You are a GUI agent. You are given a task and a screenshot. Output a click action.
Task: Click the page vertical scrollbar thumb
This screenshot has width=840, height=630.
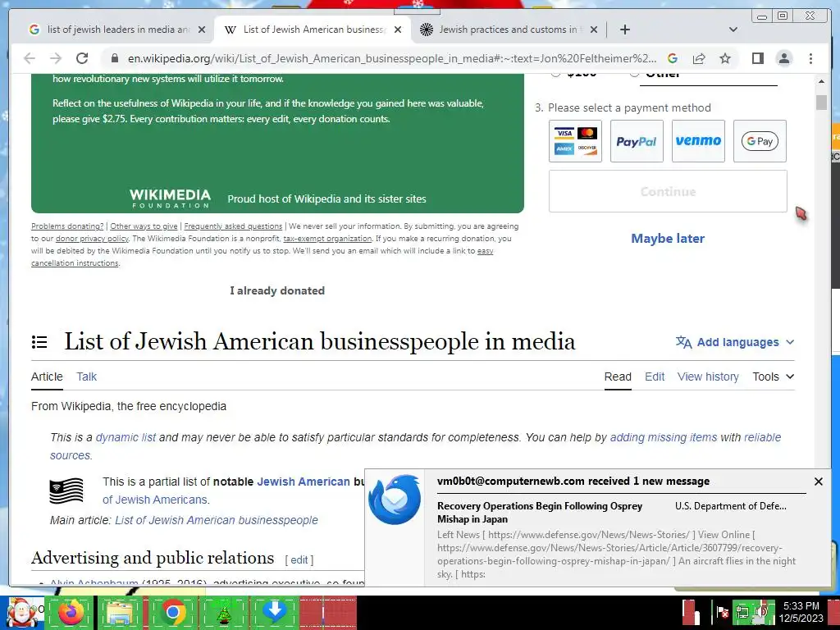click(821, 102)
